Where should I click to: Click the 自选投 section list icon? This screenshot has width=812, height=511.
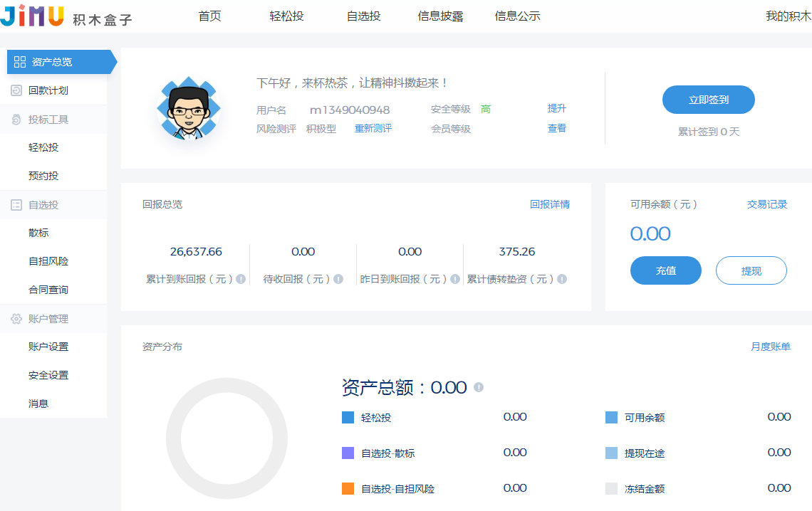(16, 205)
